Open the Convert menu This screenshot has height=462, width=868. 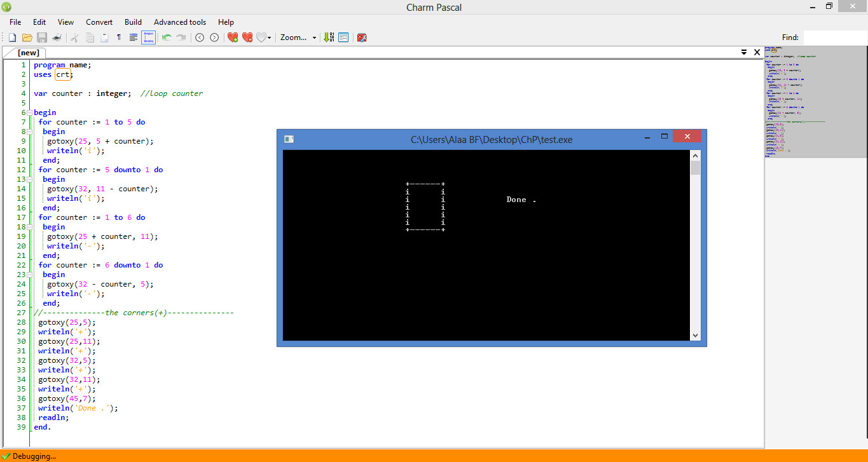click(99, 22)
